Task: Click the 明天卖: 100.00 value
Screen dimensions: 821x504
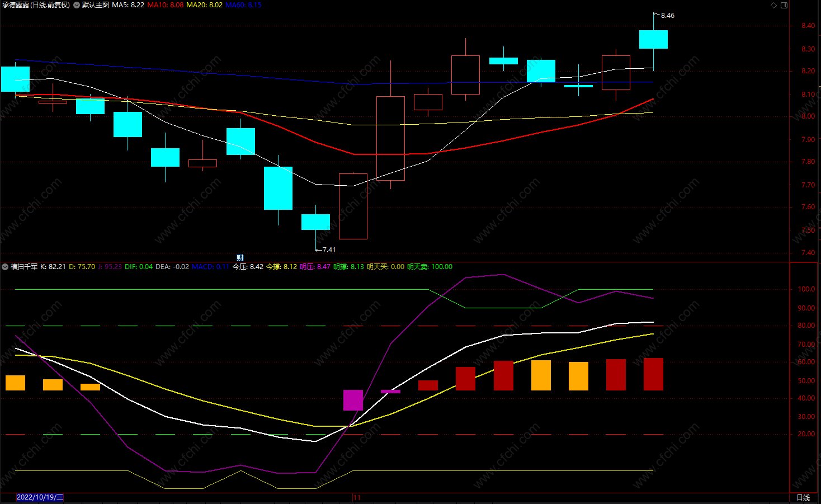Action: (x=430, y=267)
